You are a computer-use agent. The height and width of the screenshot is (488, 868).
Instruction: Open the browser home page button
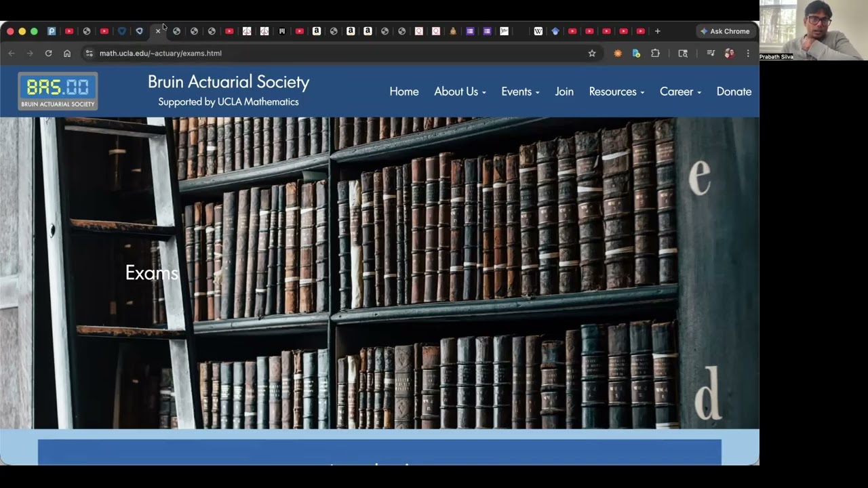coord(66,53)
